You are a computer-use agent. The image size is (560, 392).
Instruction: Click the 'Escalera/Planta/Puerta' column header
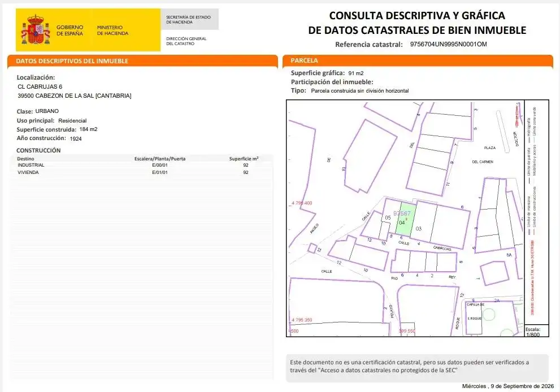(160, 159)
